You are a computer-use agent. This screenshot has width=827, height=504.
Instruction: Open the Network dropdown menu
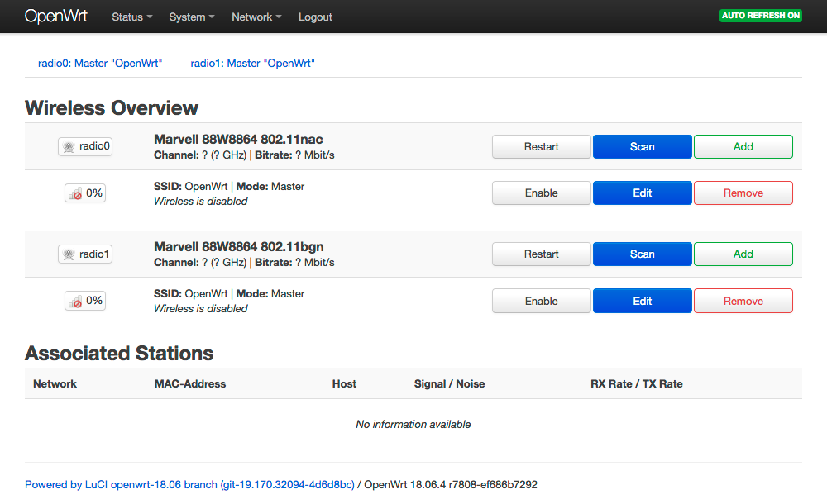coord(256,17)
